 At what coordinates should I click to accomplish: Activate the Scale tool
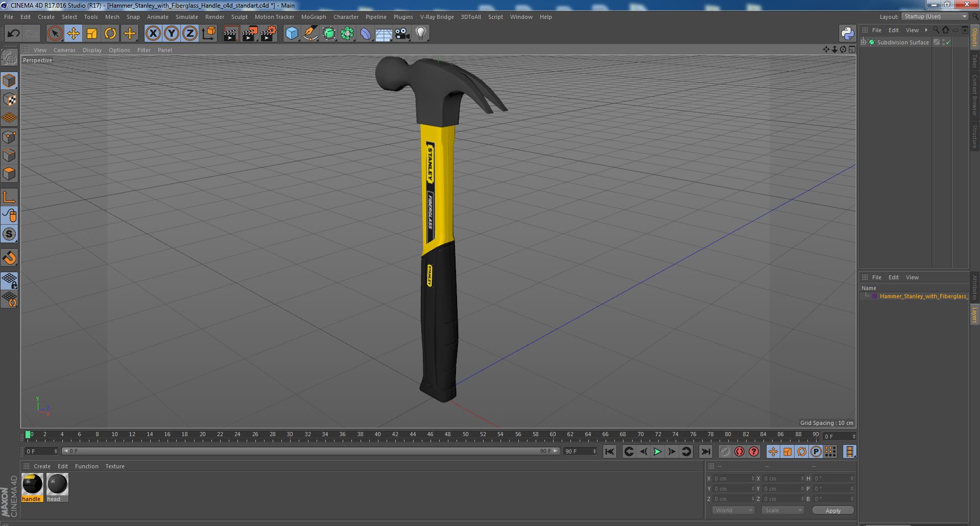point(92,34)
